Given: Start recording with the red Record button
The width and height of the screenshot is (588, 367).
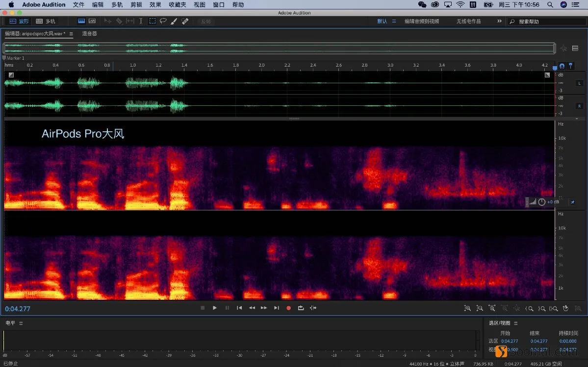Looking at the screenshot, I should coord(288,308).
